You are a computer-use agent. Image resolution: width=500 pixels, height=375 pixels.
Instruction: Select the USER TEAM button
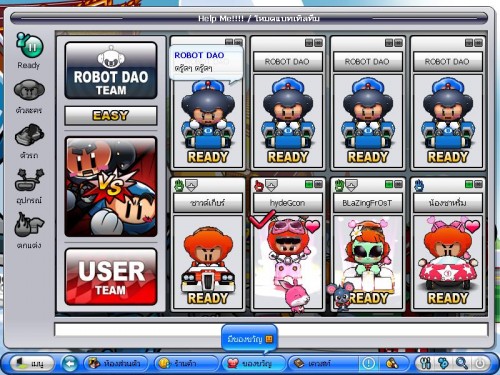pyautogui.click(x=111, y=277)
